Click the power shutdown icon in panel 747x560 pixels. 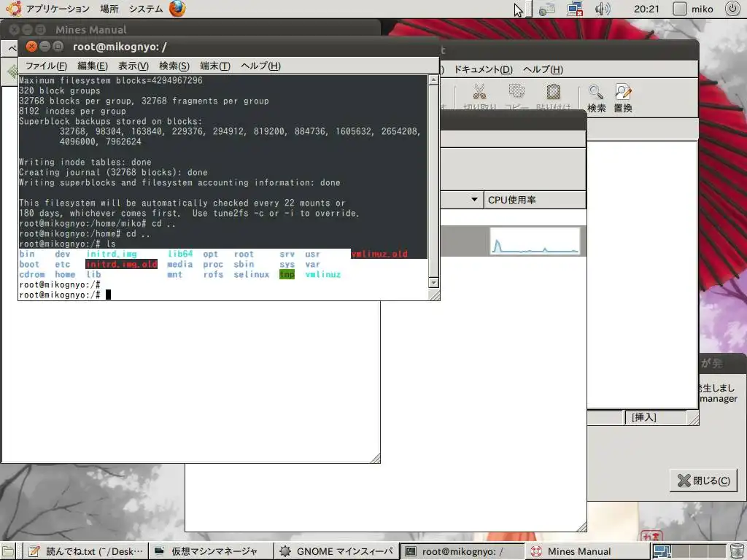[x=732, y=9]
